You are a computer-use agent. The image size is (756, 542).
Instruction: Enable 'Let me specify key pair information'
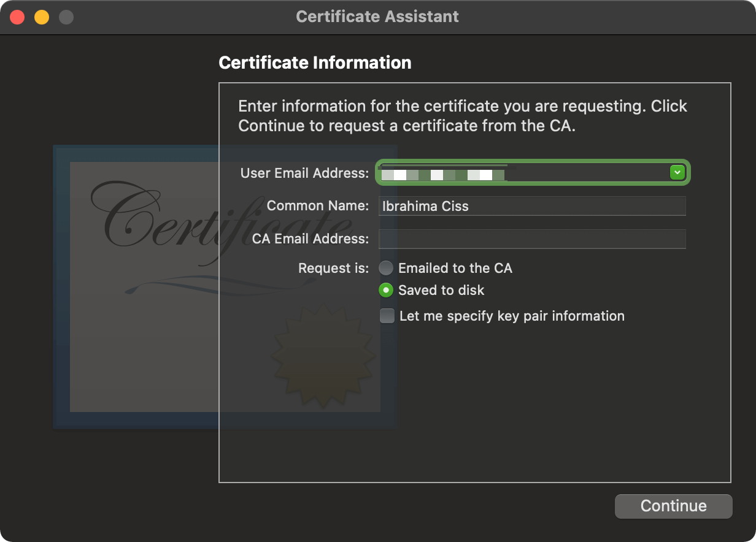click(386, 316)
